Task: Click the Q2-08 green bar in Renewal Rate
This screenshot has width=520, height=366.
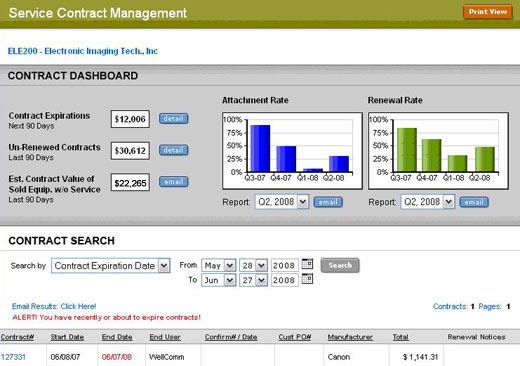Action: [485, 160]
